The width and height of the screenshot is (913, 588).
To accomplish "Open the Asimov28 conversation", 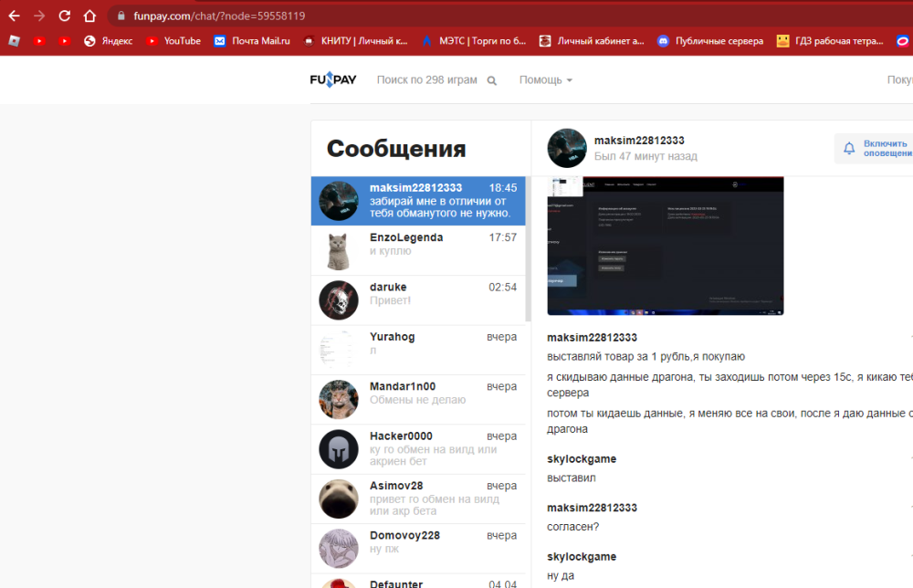I will pyautogui.click(x=418, y=499).
